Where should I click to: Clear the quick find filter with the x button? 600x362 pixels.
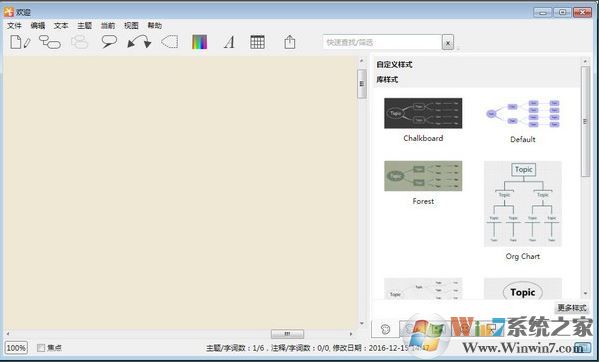point(448,42)
